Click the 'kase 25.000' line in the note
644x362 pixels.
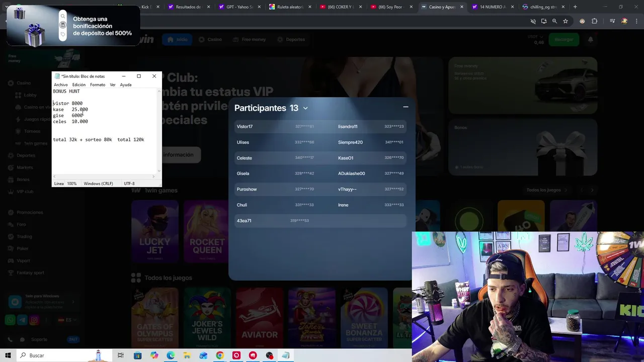[70, 110]
